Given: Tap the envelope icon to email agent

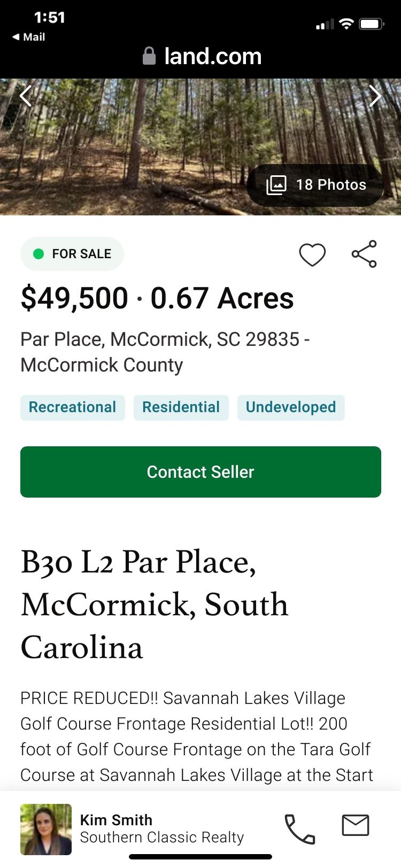Looking at the screenshot, I should (x=356, y=826).
